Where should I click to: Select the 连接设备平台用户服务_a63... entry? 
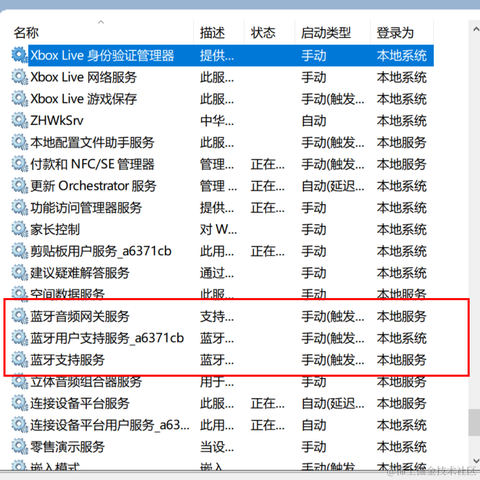[110, 425]
